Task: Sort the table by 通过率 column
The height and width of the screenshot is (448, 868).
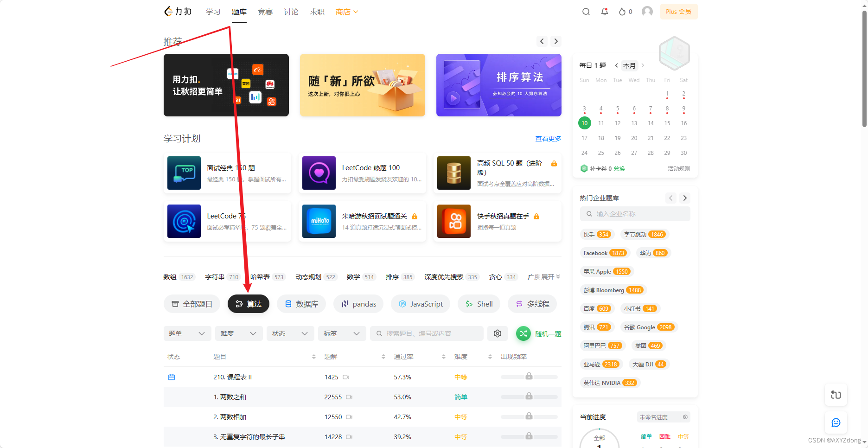Action: pos(444,357)
